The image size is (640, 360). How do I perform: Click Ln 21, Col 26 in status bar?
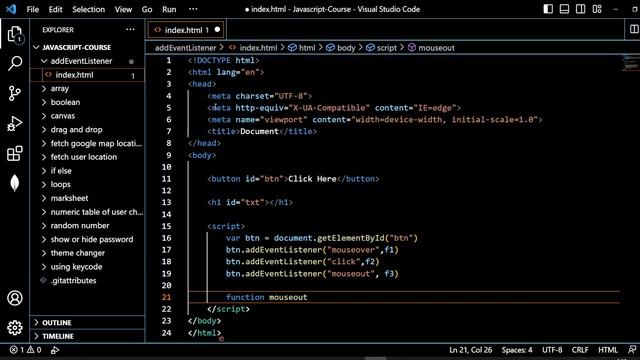click(471, 350)
